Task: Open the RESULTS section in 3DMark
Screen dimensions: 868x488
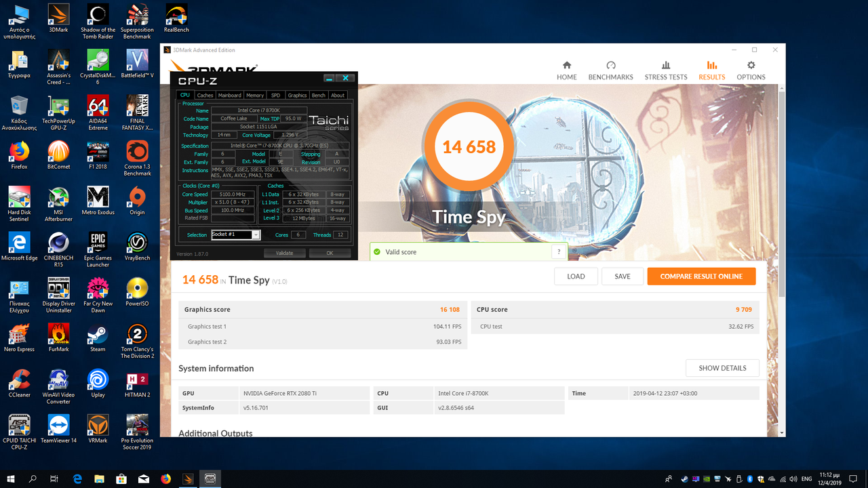Action: pyautogui.click(x=711, y=70)
